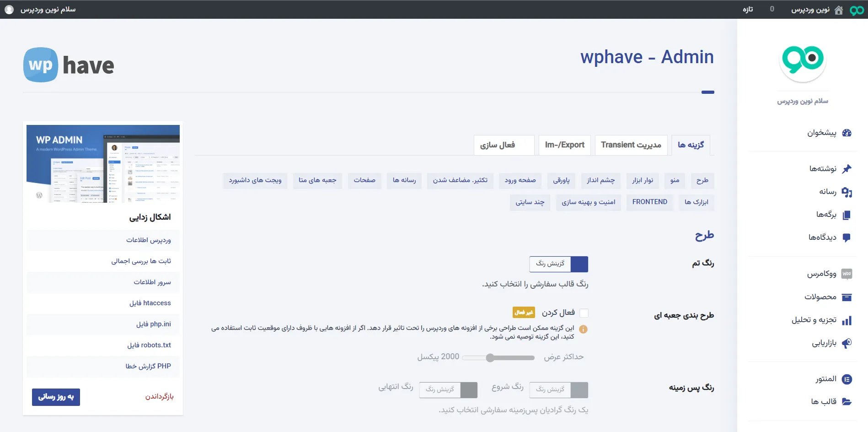Click the WP ADMIN preview thumbnail
The height and width of the screenshot is (432, 868).
(103, 164)
